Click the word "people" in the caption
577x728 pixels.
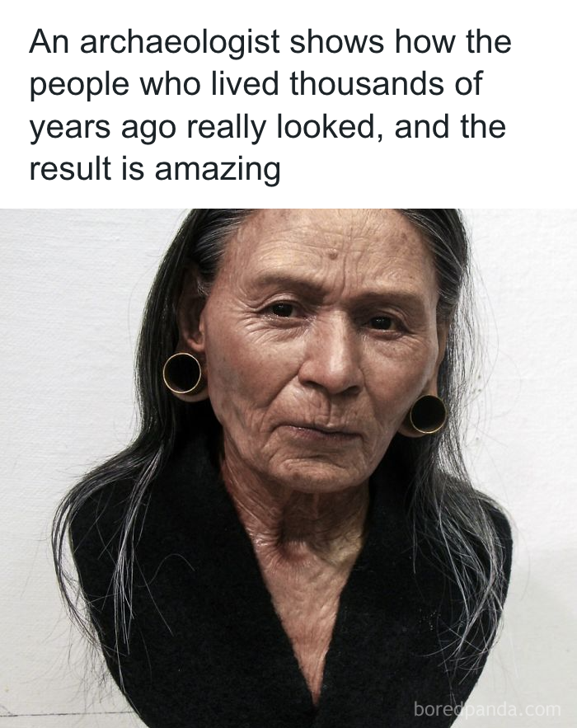pyautogui.click(x=79, y=86)
